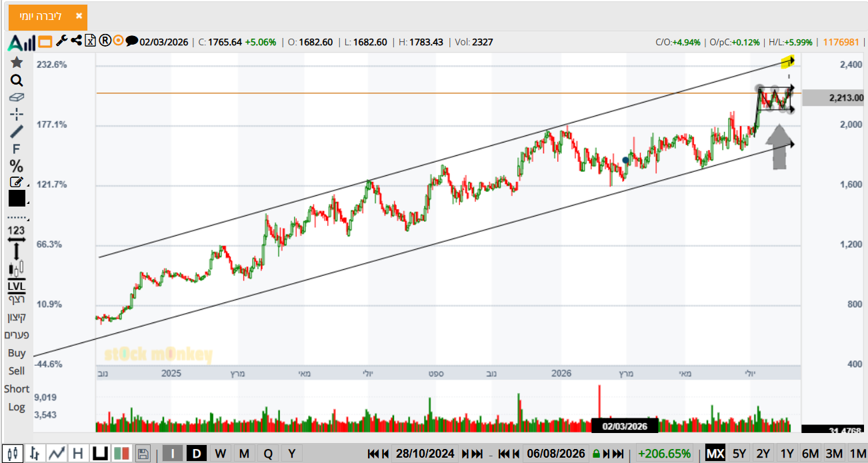Select the 6M range
Viewport: 868px width, 463px height.
point(810,454)
